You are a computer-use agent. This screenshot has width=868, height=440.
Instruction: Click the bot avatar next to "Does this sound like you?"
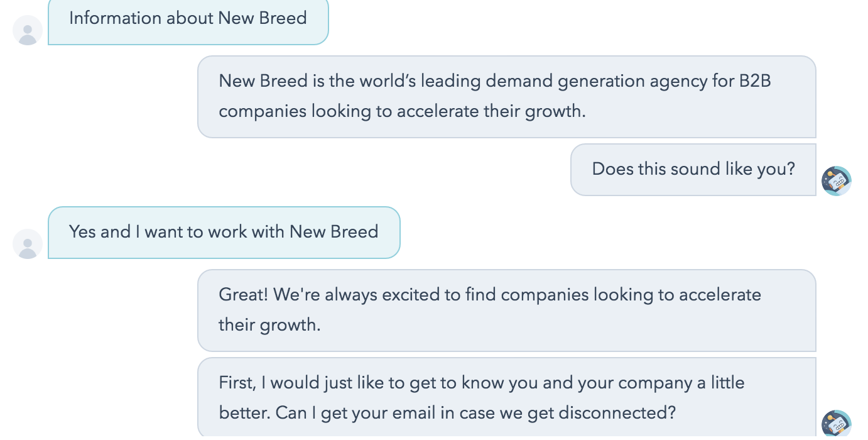pyautogui.click(x=836, y=181)
